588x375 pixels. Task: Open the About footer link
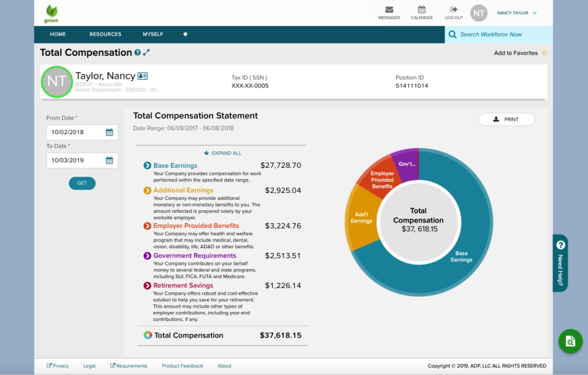pyautogui.click(x=224, y=366)
